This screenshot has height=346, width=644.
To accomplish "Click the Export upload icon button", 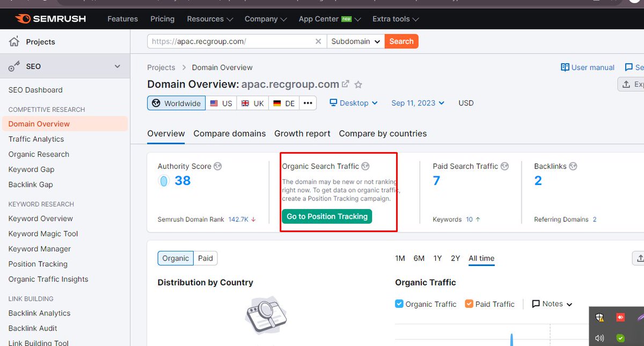I will pyautogui.click(x=631, y=84).
